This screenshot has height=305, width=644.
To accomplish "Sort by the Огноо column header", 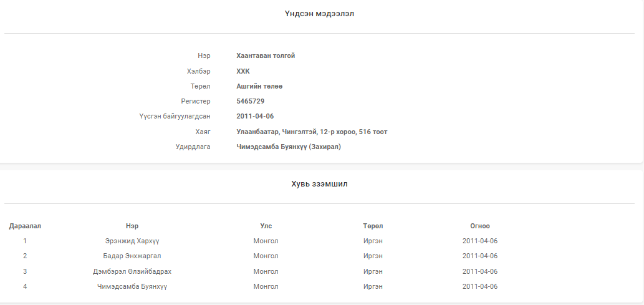I will tap(479, 226).
